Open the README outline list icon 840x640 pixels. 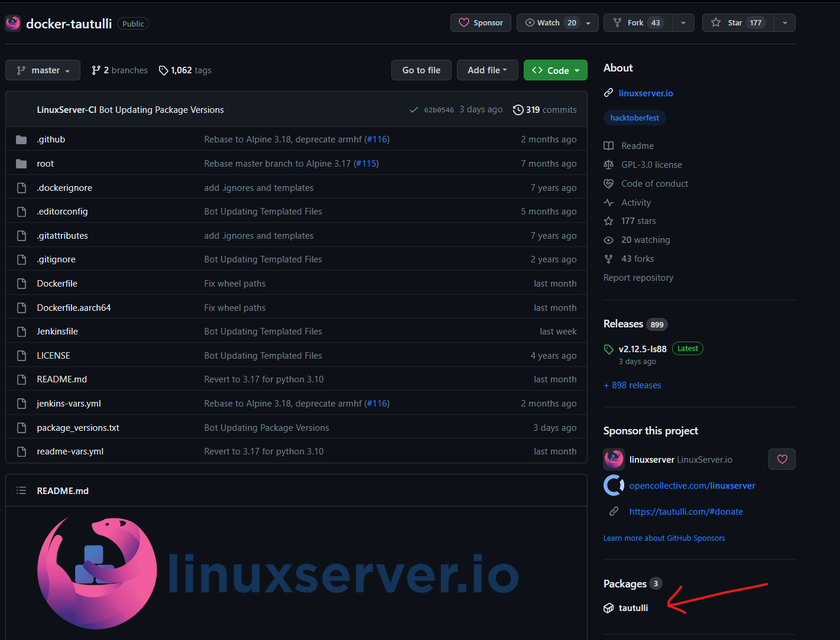coord(21,490)
